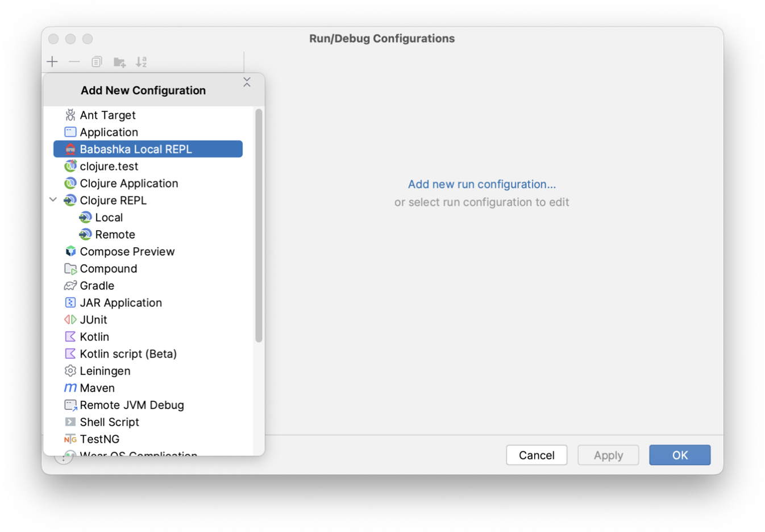Click the Remove configuration minus icon
Screen dimensions: 765x532
coord(74,61)
